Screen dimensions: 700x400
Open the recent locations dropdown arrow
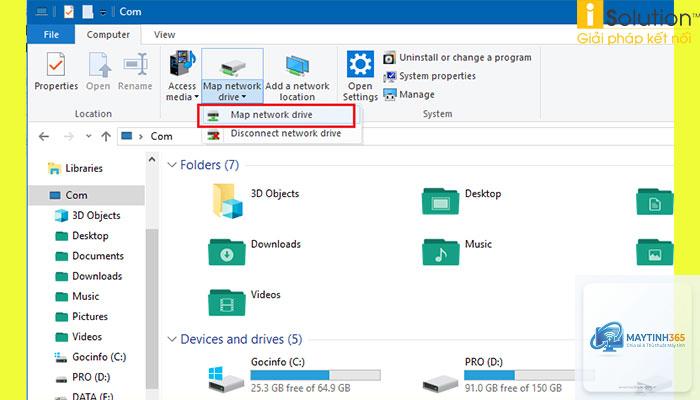88,136
